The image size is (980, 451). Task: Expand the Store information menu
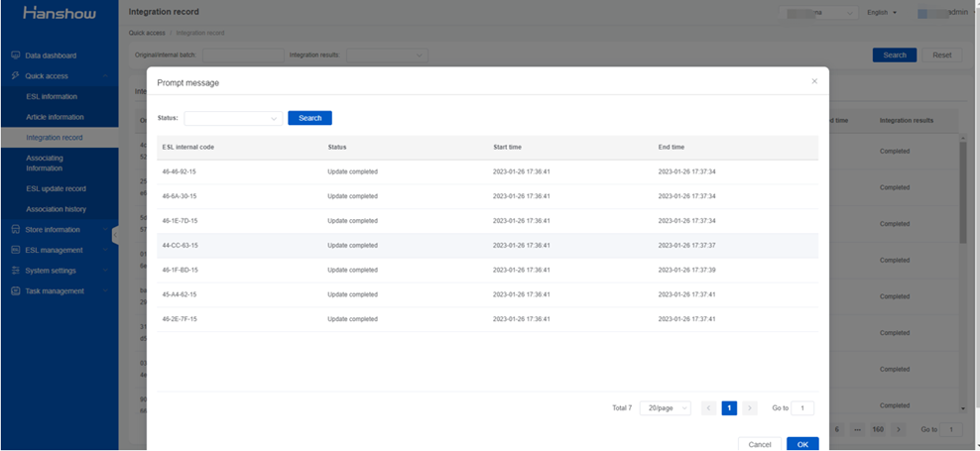pos(105,230)
